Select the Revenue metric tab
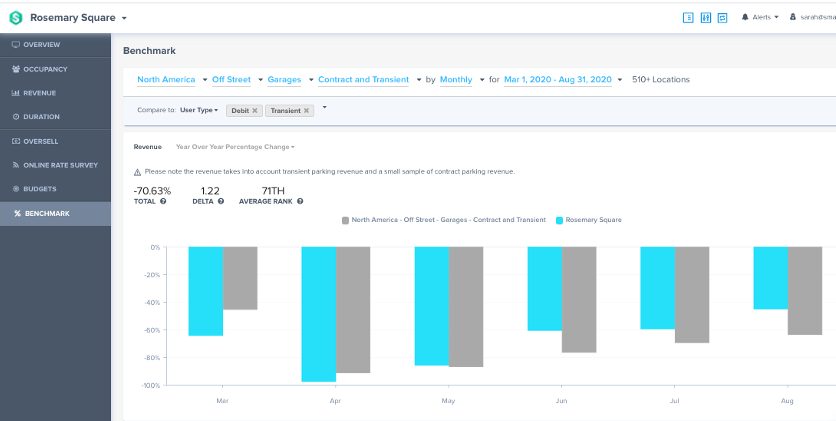836x421 pixels. click(148, 147)
